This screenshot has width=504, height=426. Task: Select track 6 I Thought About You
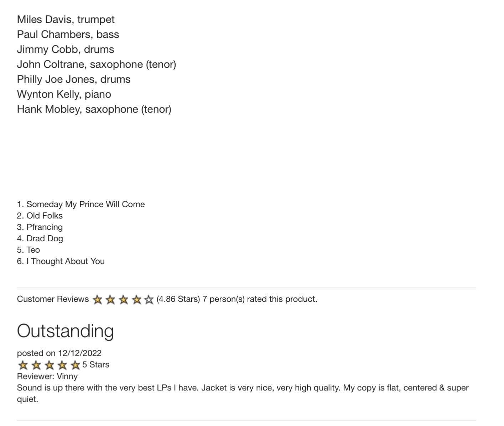(61, 261)
